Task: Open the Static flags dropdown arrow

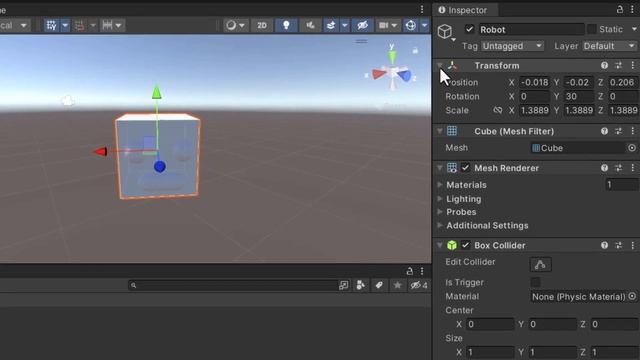Action: (x=634, y=29)
